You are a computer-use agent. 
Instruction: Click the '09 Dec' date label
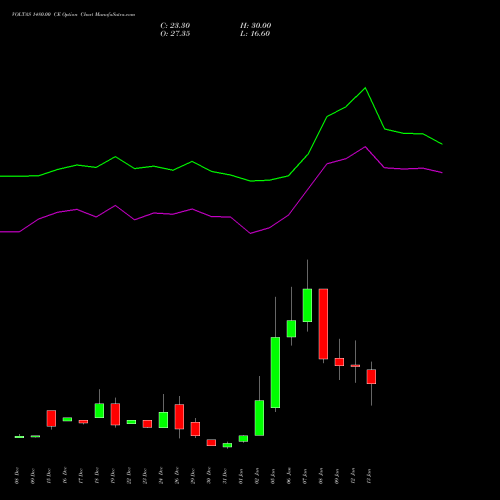tap(33, 476)
